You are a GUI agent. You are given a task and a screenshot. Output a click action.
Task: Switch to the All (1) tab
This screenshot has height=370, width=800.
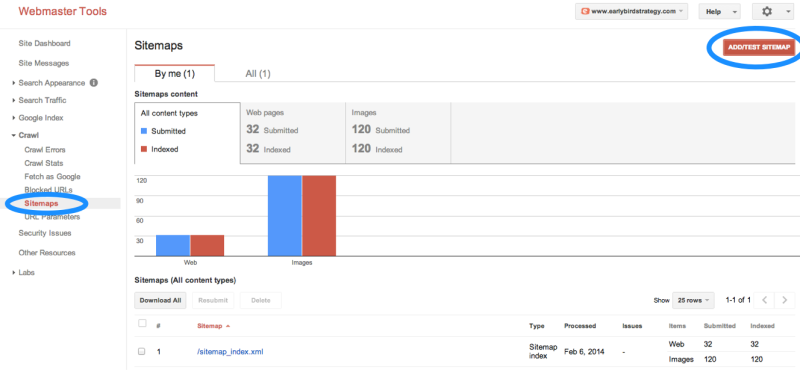[258, 73]
